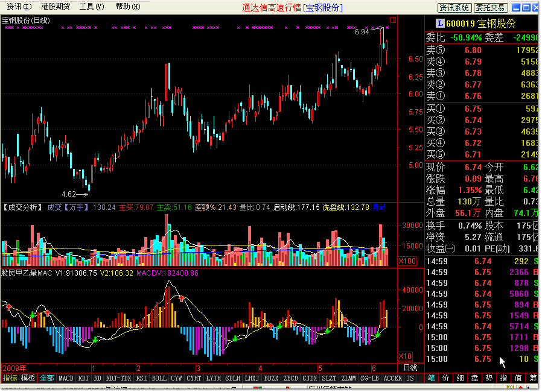
Task: Switch to the SLZT indicator
Action: coord(329,378)
